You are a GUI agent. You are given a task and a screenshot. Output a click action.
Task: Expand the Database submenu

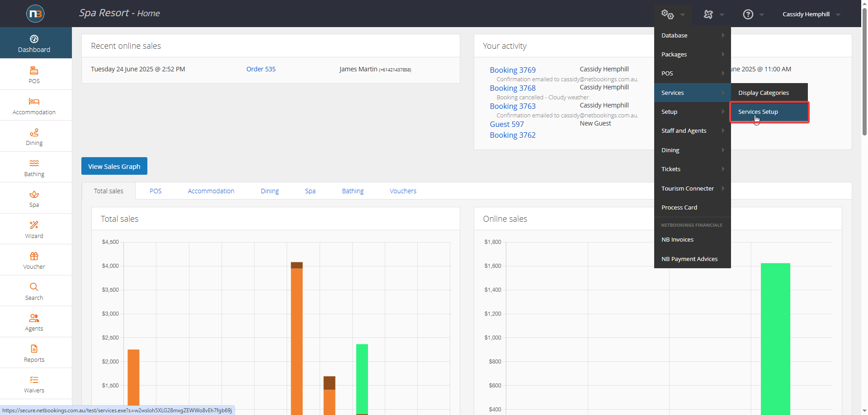[x=693, y=35]
